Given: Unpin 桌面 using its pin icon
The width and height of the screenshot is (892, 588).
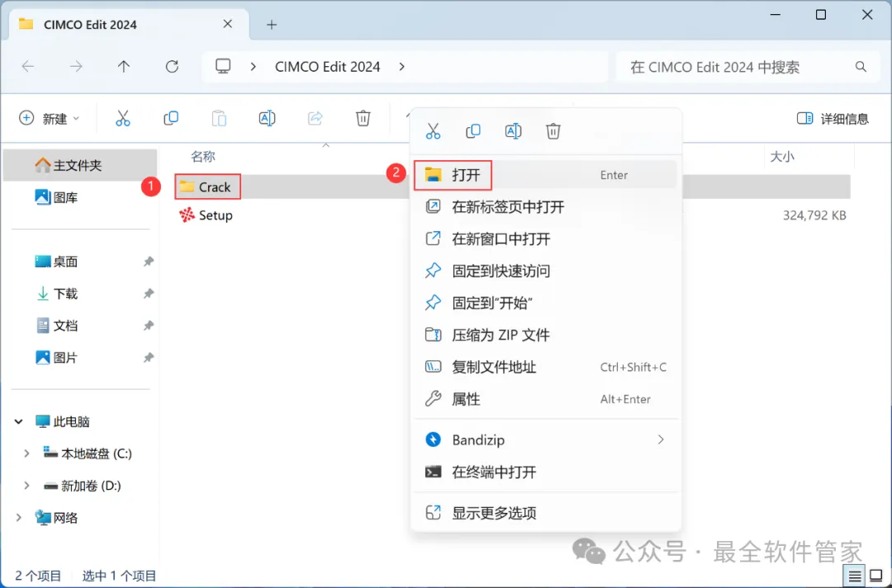Looking at the screenshot, I should 149,262.
